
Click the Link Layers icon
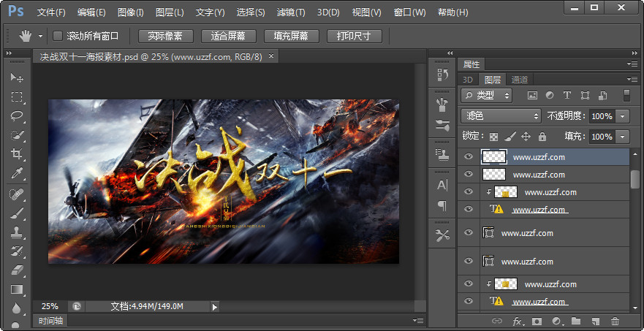(497, 321)
